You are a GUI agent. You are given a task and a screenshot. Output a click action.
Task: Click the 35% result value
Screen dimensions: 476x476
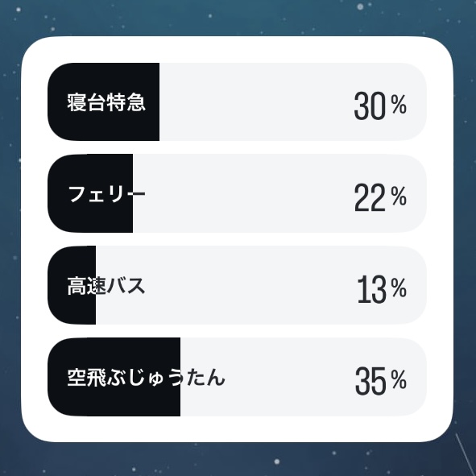[x=381, y=380]
